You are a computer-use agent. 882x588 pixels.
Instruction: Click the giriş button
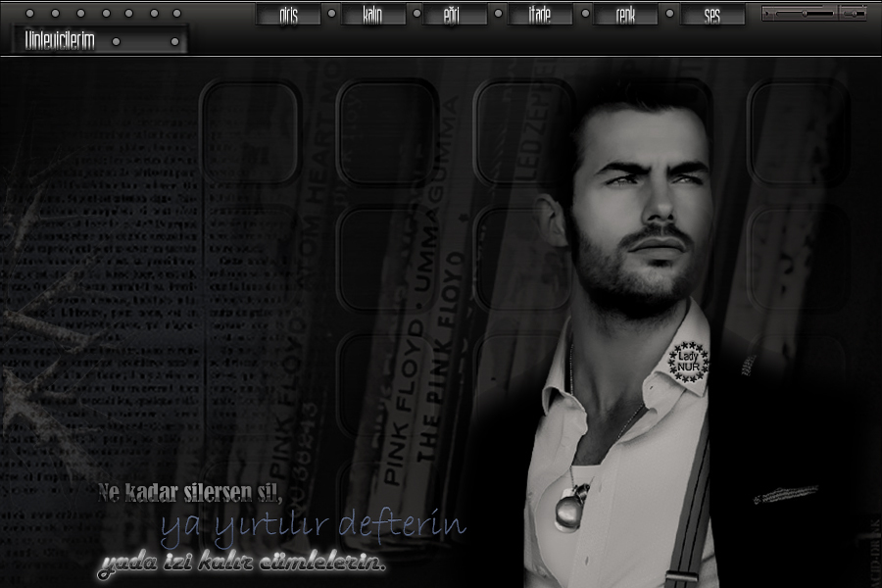coord(288,16)
